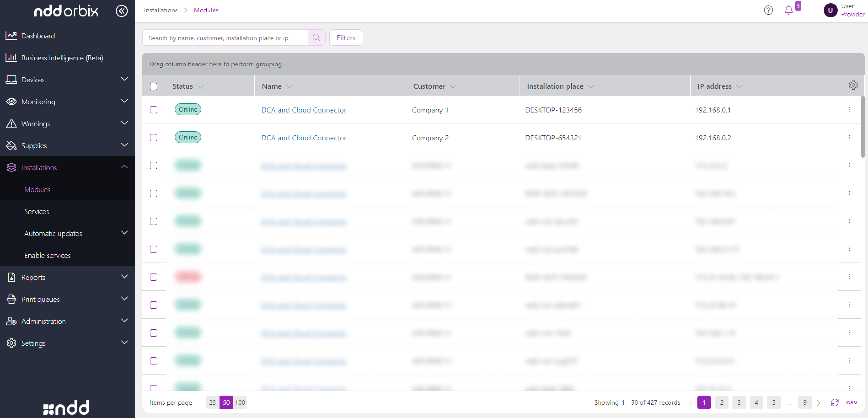This screenshot has width=868, height=418.
Task: Open the Customer column dropdown arrow
Action: [453, 86]
